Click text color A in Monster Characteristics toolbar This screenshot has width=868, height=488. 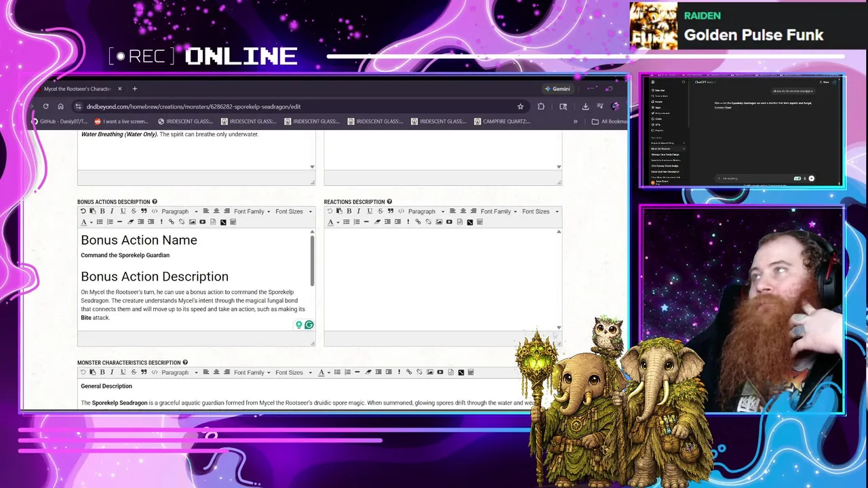tap(323, 372)
